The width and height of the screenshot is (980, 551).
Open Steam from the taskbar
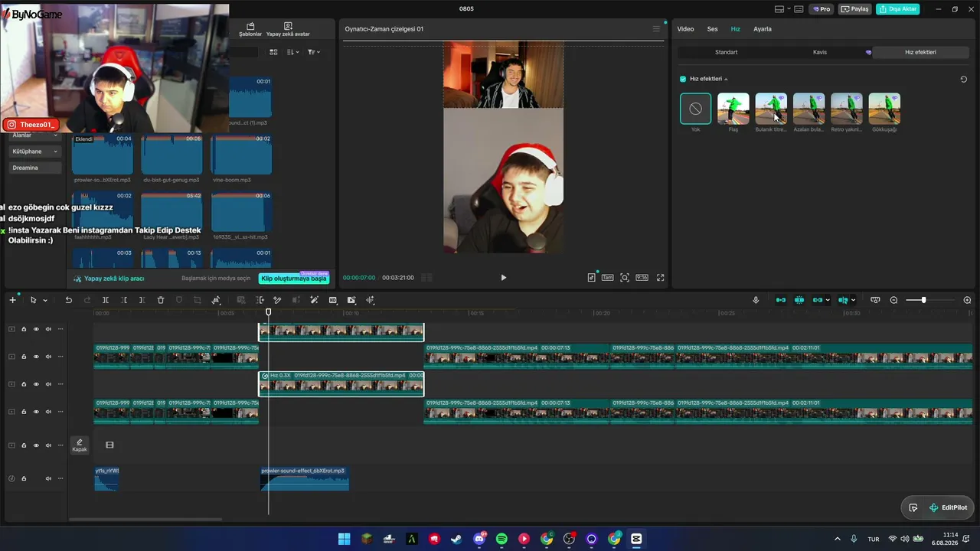[x=456, y=539]
